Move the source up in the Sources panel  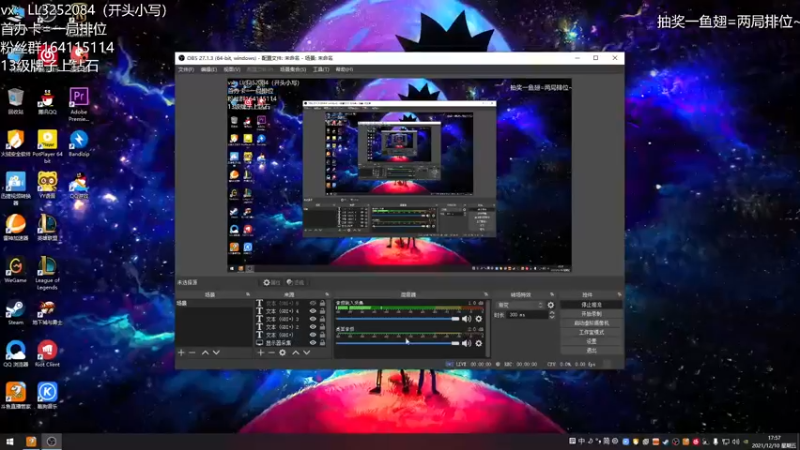coord(295,353)
